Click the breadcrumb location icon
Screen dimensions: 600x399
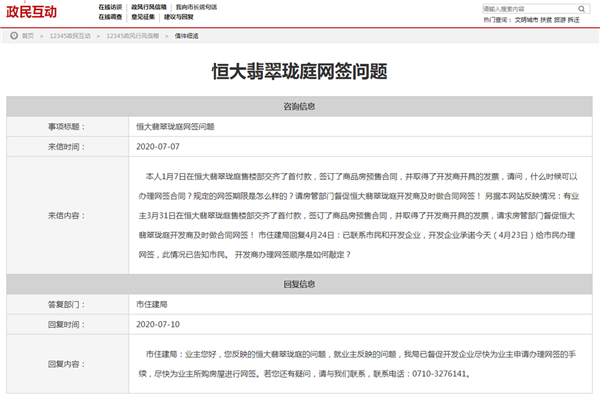pos(14,36)
